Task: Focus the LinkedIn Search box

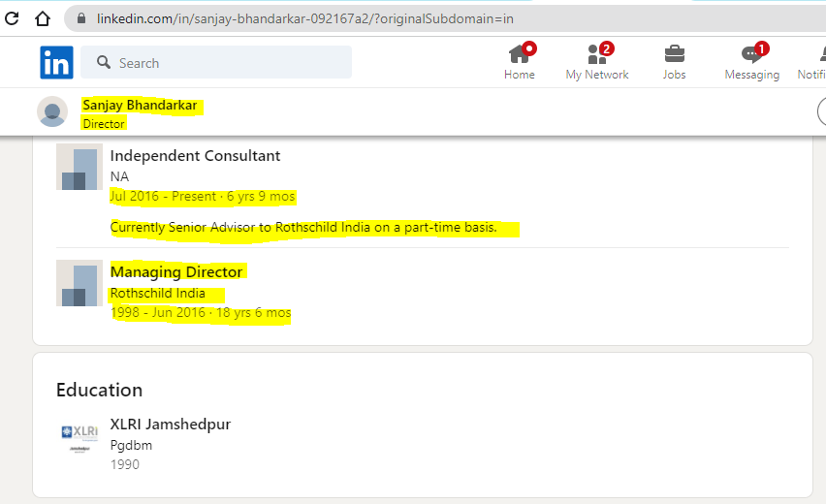Action: pos(216,62)
